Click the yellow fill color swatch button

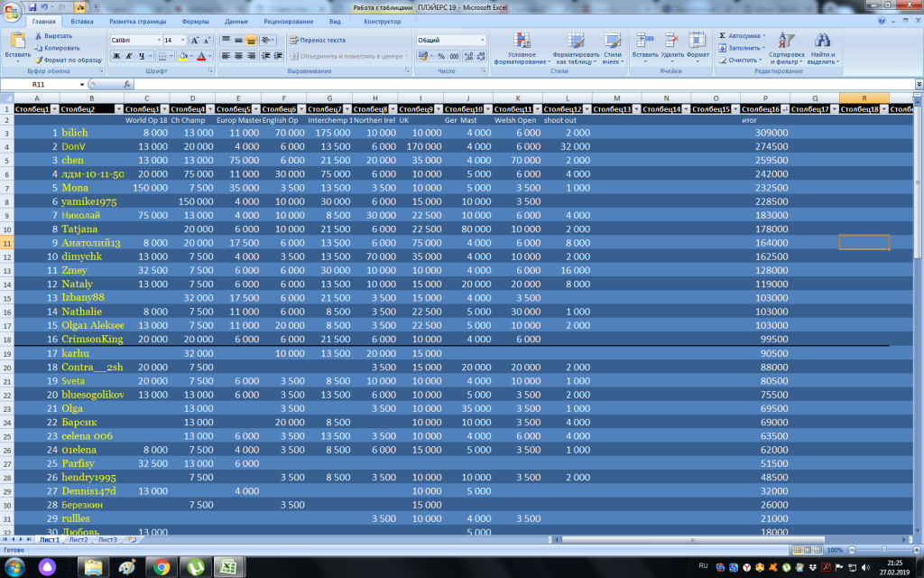[x=183, y=56]
